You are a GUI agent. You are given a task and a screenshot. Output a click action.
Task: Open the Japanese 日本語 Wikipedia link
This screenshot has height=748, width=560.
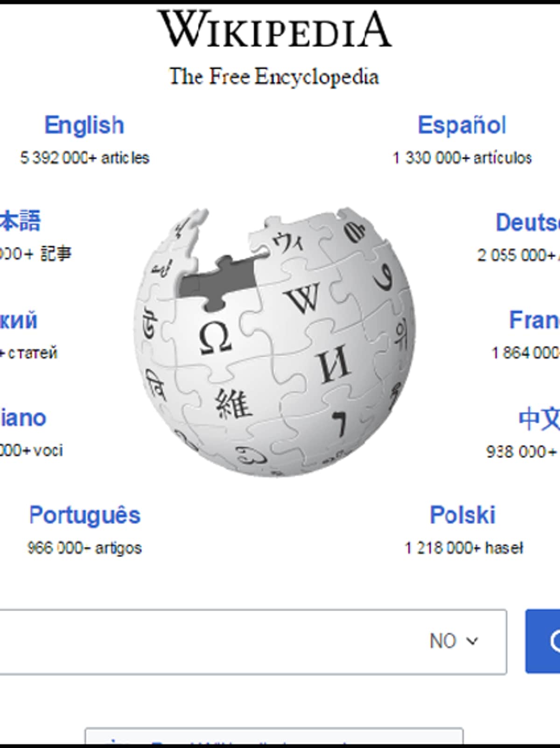(20, 221)
